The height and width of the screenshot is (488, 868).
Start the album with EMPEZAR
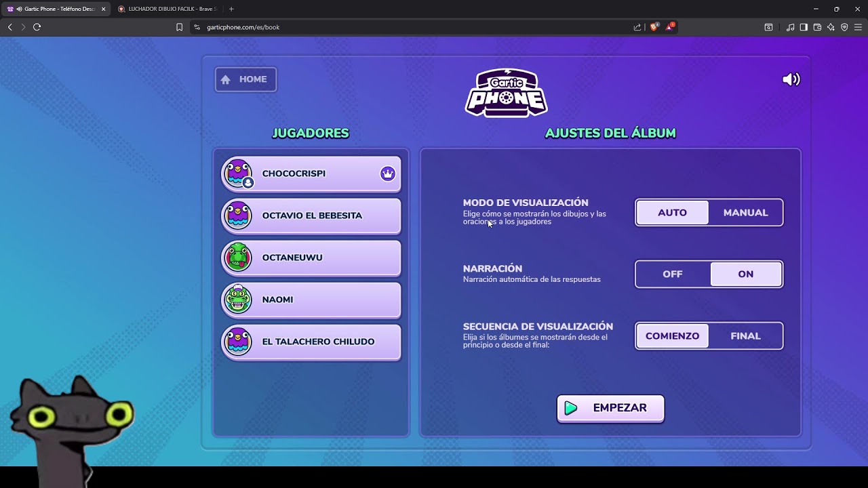point(610,408)
